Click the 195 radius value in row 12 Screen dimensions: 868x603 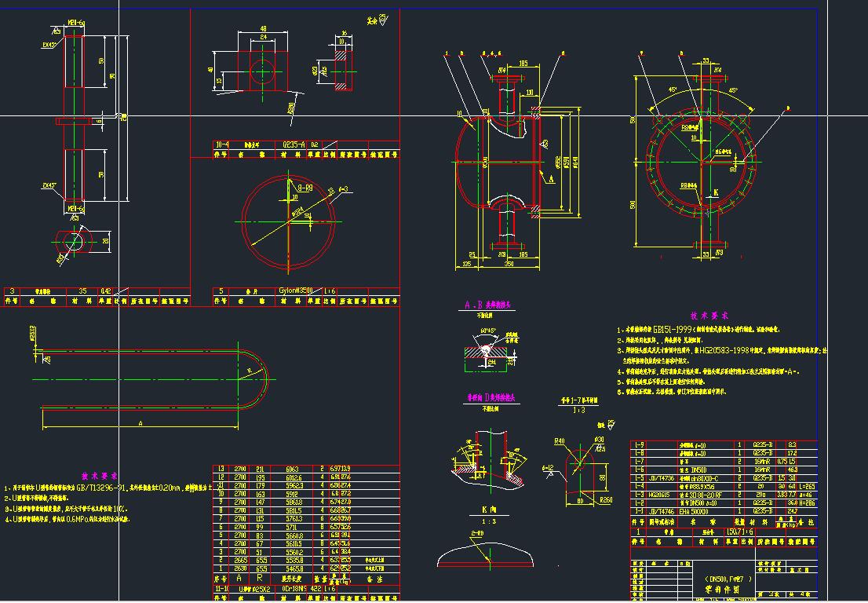tap(260, 477)
